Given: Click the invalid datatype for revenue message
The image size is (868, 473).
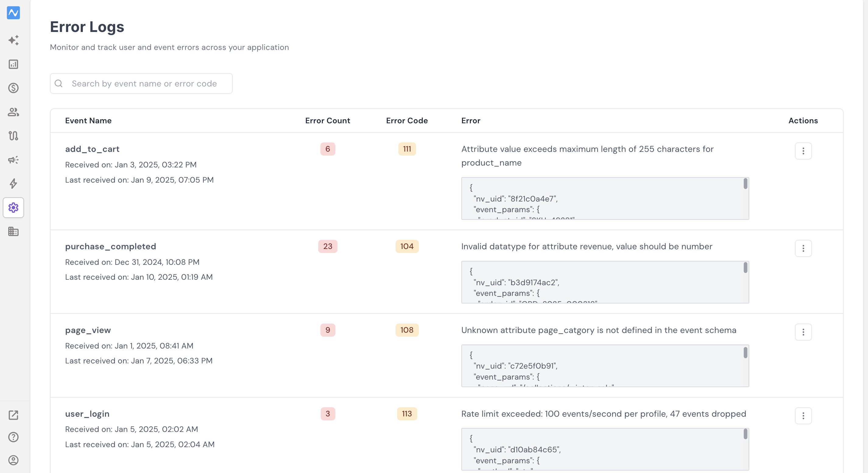Looking at the screenshot, I should (x=587, y=247).
